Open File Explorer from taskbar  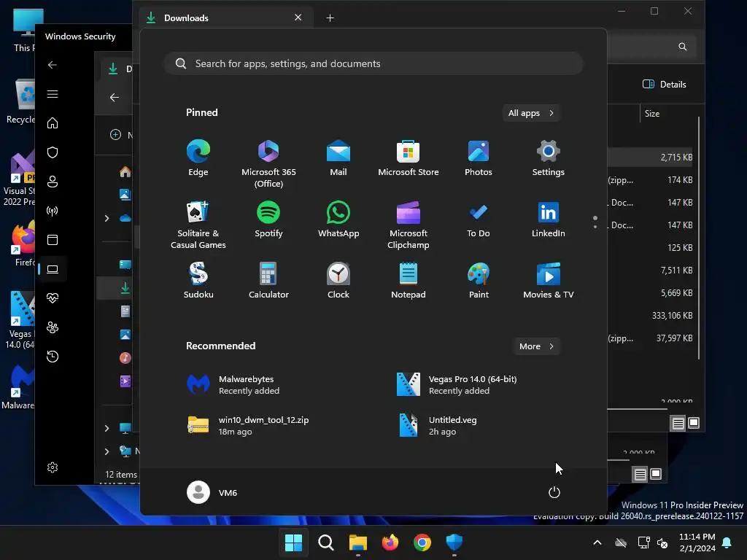coord(357,542)
